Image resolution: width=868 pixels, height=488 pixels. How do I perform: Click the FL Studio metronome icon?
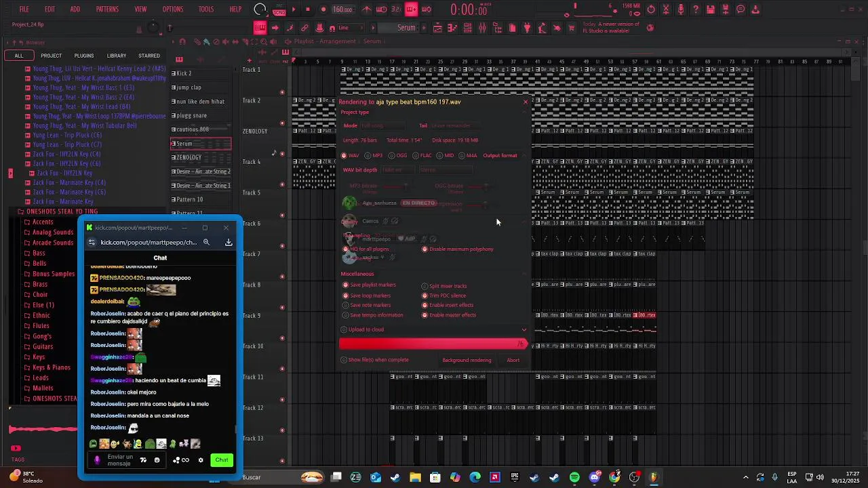click(367, 9)
